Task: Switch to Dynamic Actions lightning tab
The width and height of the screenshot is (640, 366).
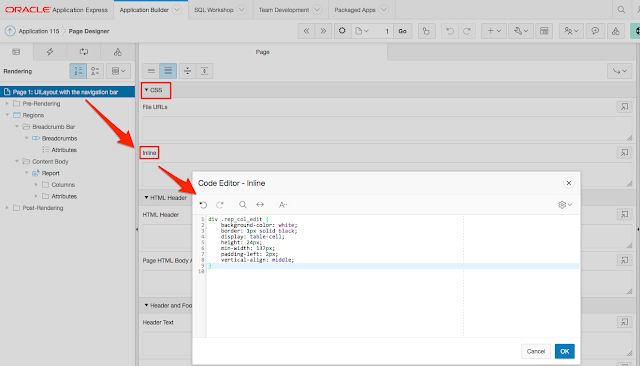Action: click(x=50, y=52)
